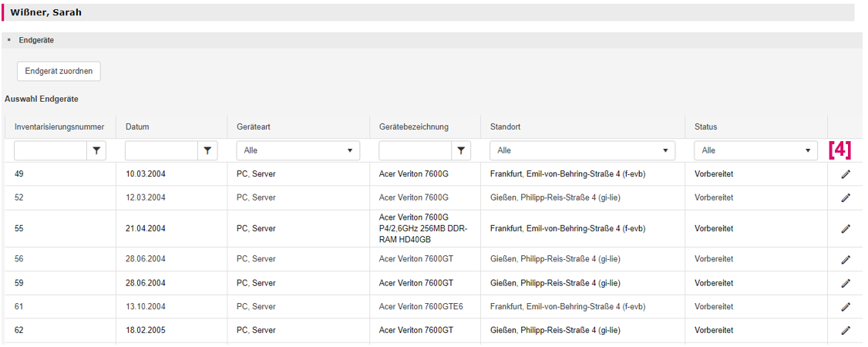Click pencil icon for inventory number 62

(x=846, y=330)
